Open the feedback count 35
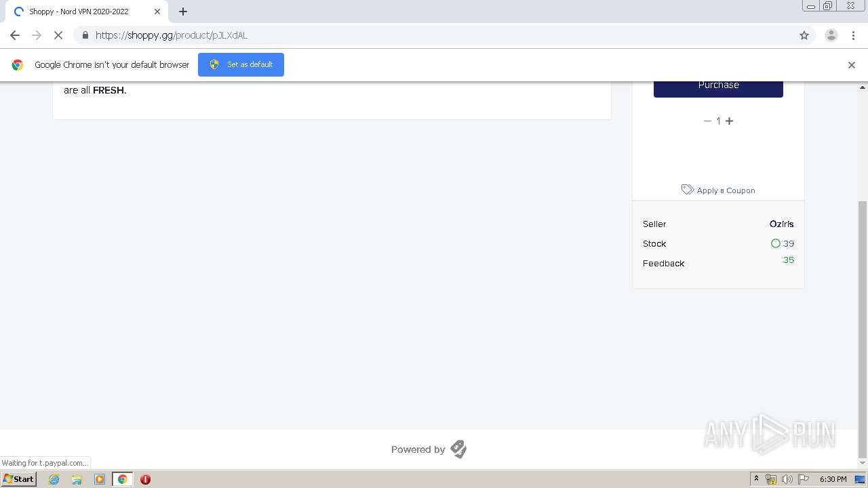This screenshot has width=868, height=488. point(788,260)
